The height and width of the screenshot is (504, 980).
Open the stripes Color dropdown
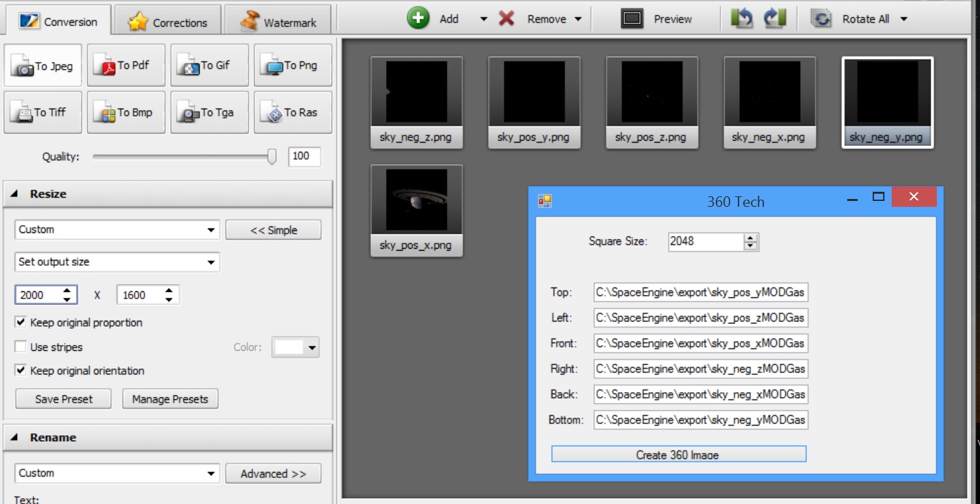pos(311,348)
